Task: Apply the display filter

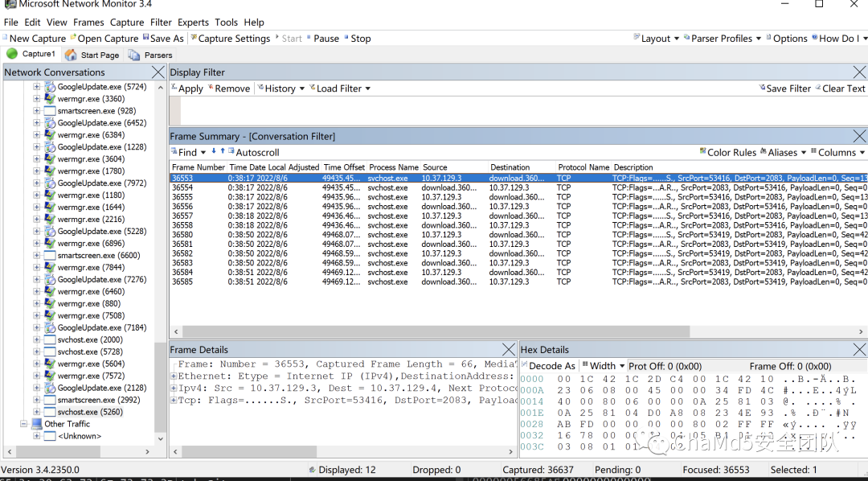Action: point(187,88)
